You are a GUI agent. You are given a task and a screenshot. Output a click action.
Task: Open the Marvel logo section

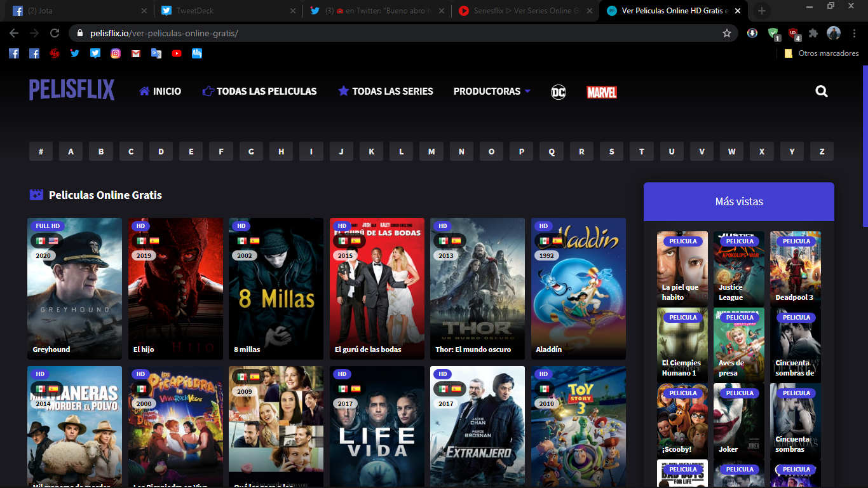[x=602, y=92]
